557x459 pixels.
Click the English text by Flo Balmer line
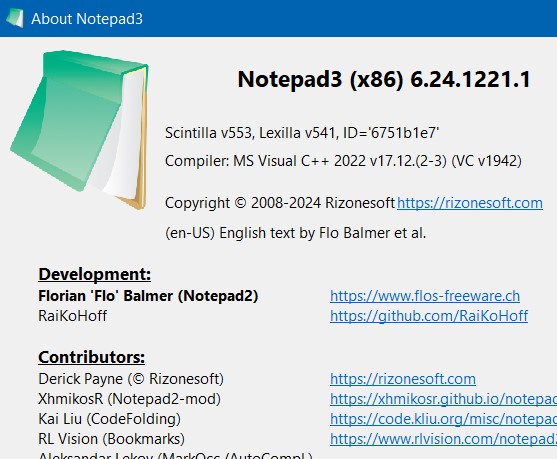(296, 233)
